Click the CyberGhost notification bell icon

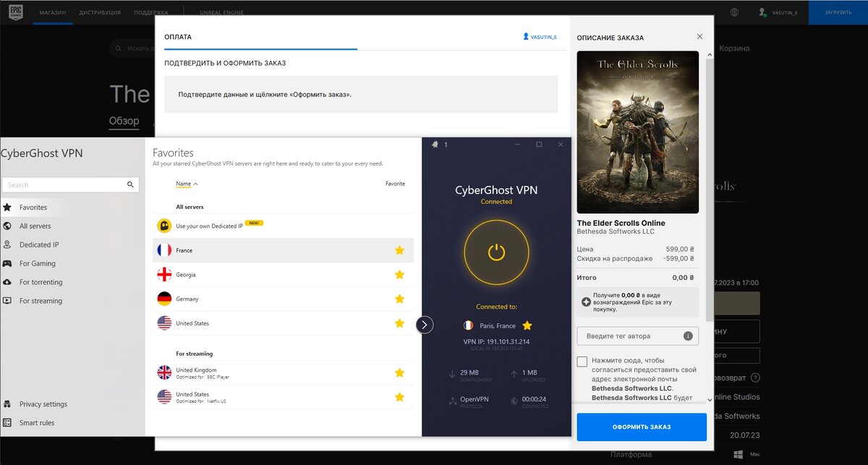(x=435, y=145)
